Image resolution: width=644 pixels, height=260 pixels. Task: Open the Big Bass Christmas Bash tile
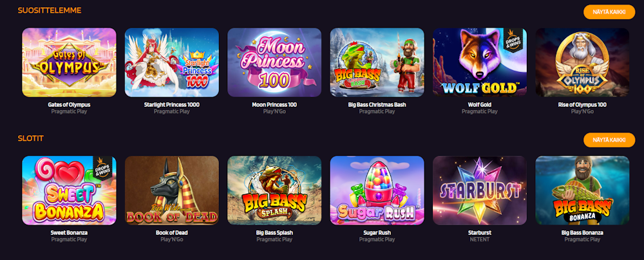coord(377,62)
